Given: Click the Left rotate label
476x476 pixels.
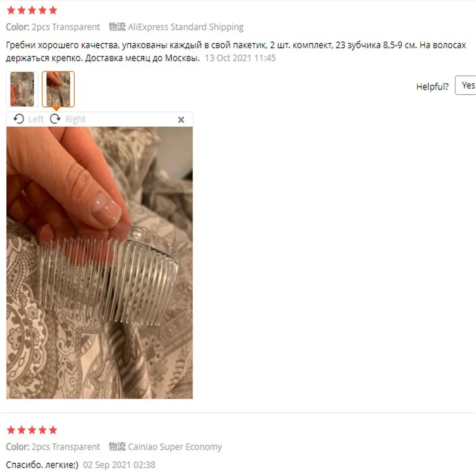Looking at the screenshot, I should point(36,119).
